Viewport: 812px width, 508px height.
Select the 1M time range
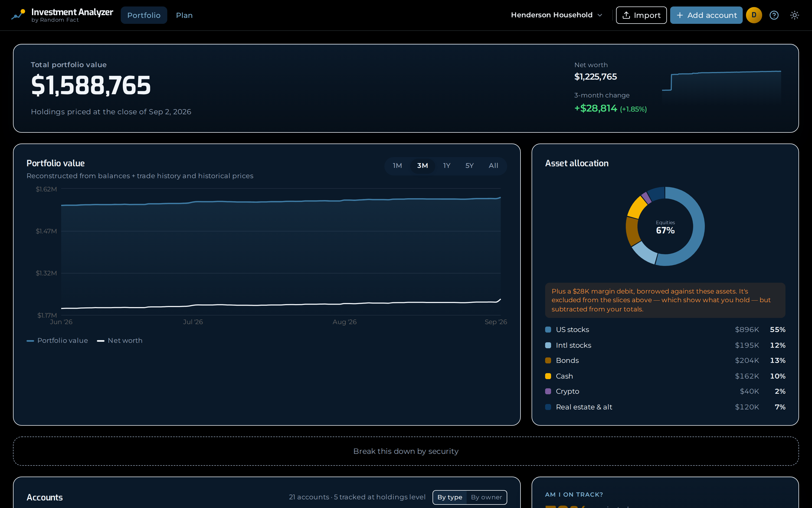click(397, 166)
